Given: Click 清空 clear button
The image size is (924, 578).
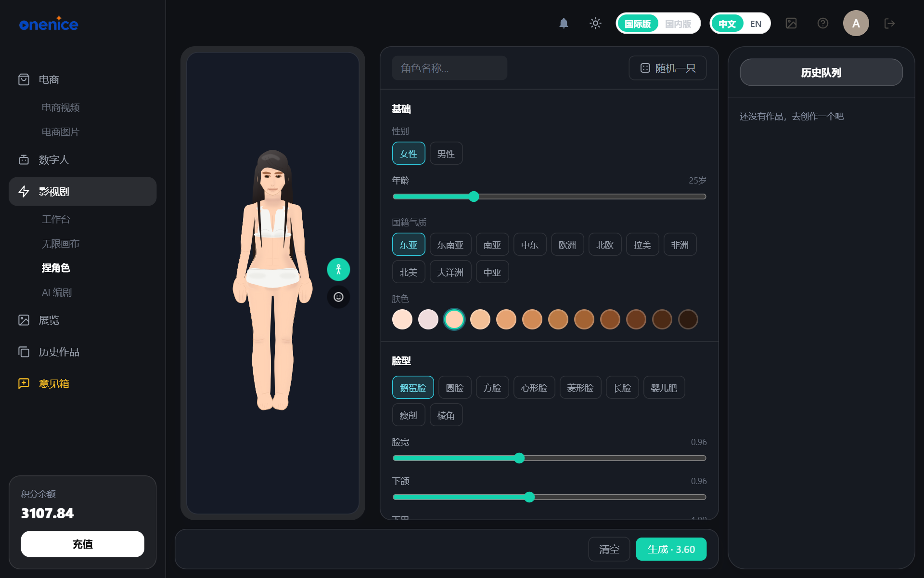Looking at the screenshot, I should (609, 549).
